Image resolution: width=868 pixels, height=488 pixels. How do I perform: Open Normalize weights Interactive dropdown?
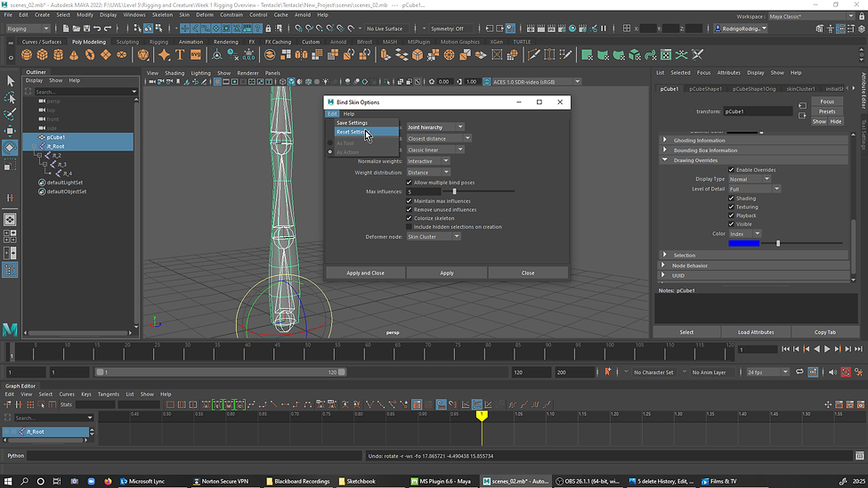(x=428, y=161)
